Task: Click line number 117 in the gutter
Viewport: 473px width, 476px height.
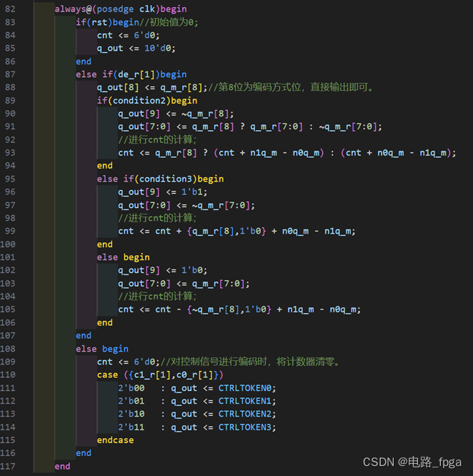Action: [x=8, y=466]
